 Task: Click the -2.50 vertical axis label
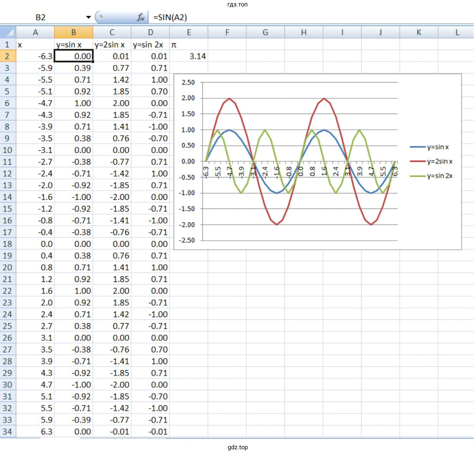pos(187,240)
